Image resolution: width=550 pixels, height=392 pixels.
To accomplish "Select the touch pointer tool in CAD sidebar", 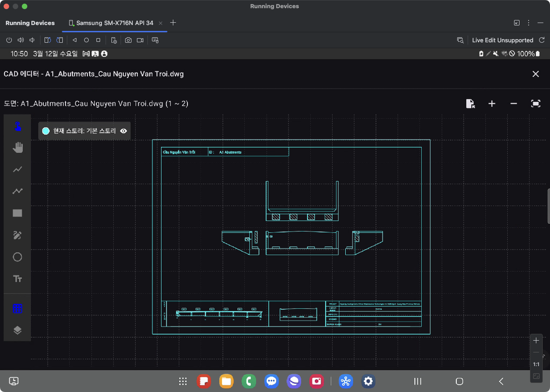I will (x=17, y=126).
